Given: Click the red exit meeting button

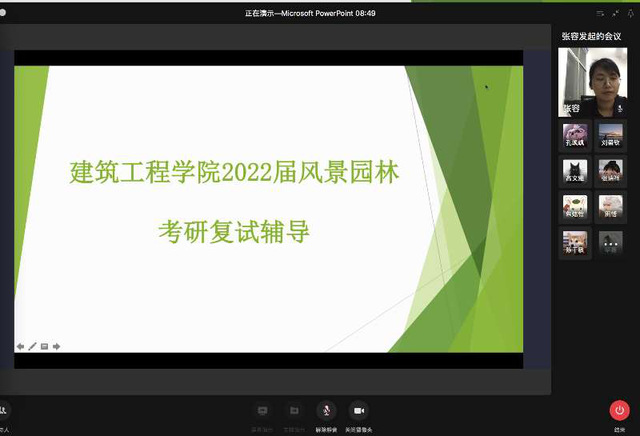Looking at the screenshot, I should click(x=619, y=411).
